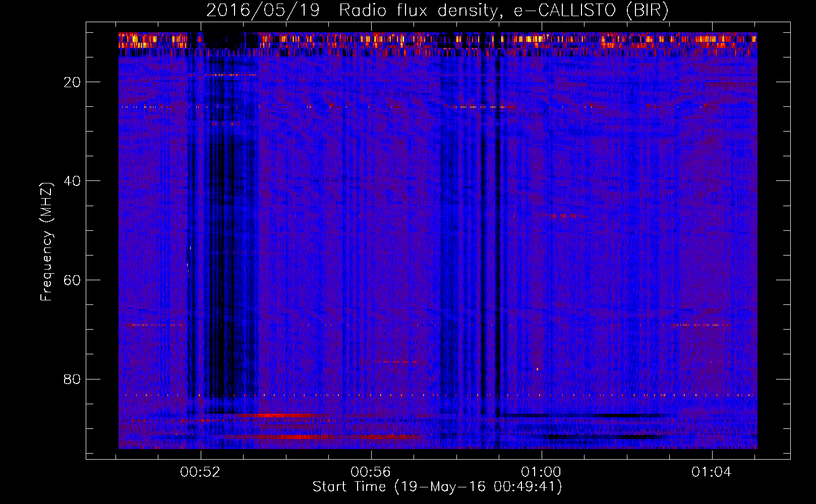Click the '00:56' time tick label

[371, 472]
